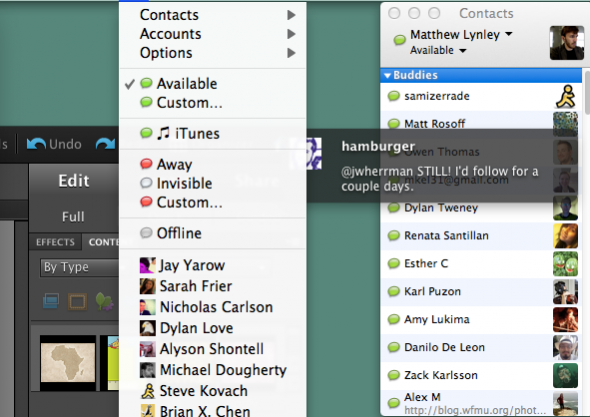Click the backgrounds filter icon

(51, 301)
